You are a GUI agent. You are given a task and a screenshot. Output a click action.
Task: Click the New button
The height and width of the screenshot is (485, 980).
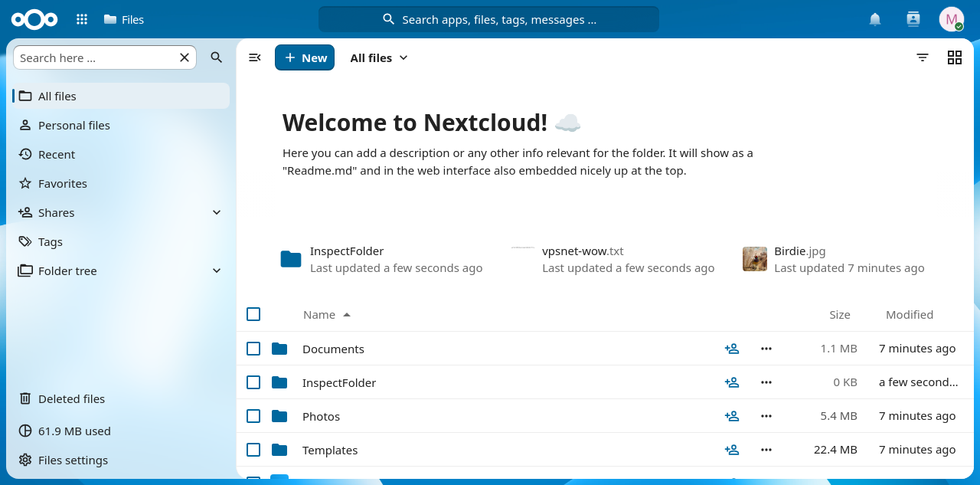coord(305,57)
